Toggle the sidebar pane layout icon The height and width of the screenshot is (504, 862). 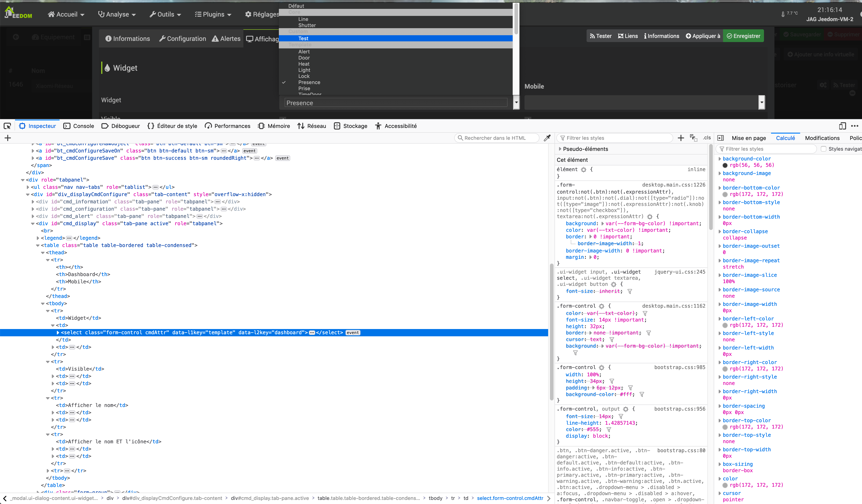pos(720,138)
